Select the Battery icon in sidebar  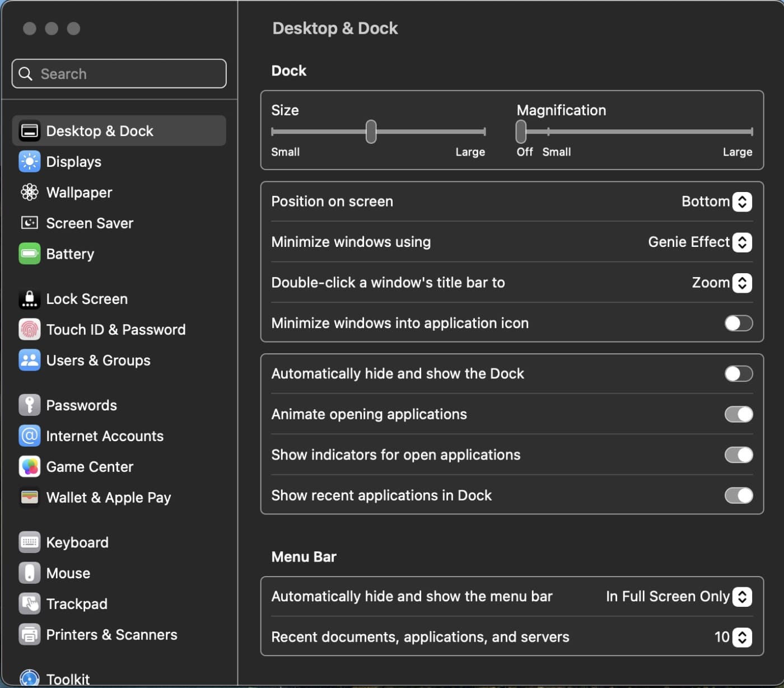point(29,254)
